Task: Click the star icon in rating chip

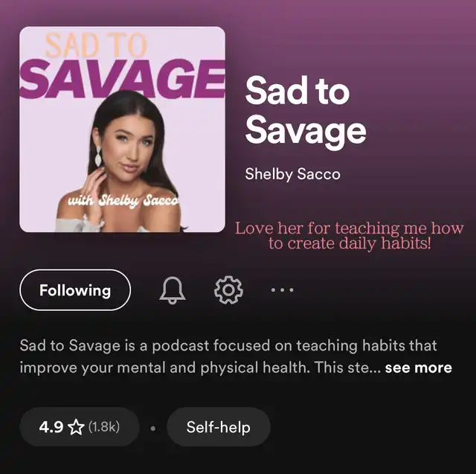Action: click(x=76, y=427)
